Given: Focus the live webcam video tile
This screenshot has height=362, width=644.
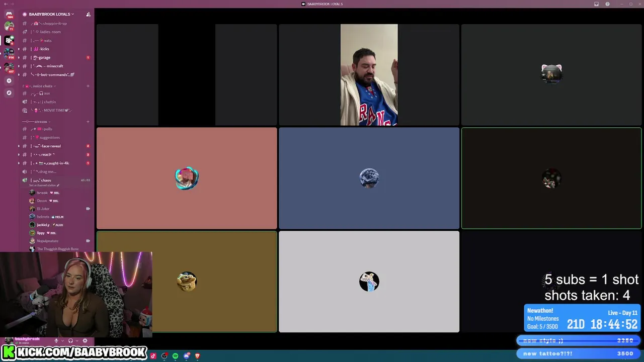Looking at the screenshot, I should (x=369, y=74).
